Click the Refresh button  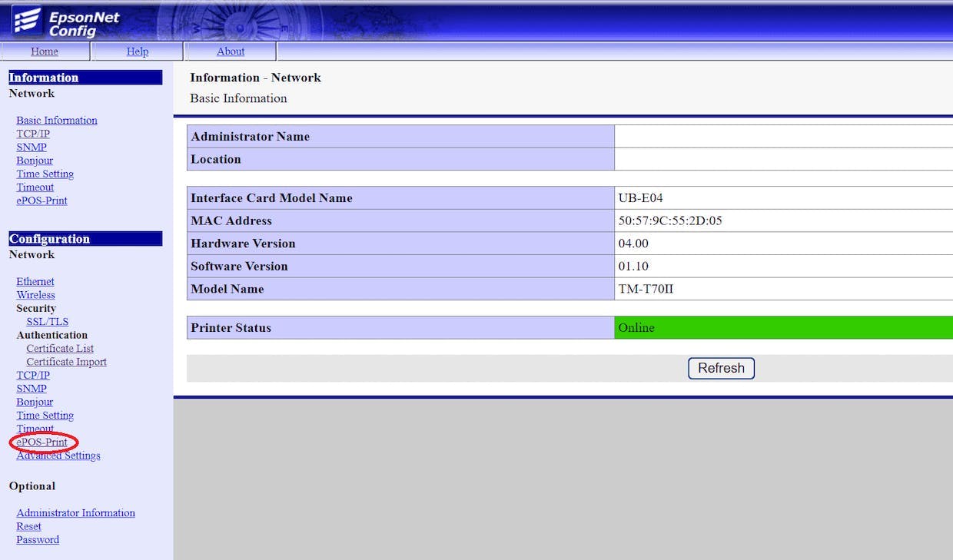(721, 368)
